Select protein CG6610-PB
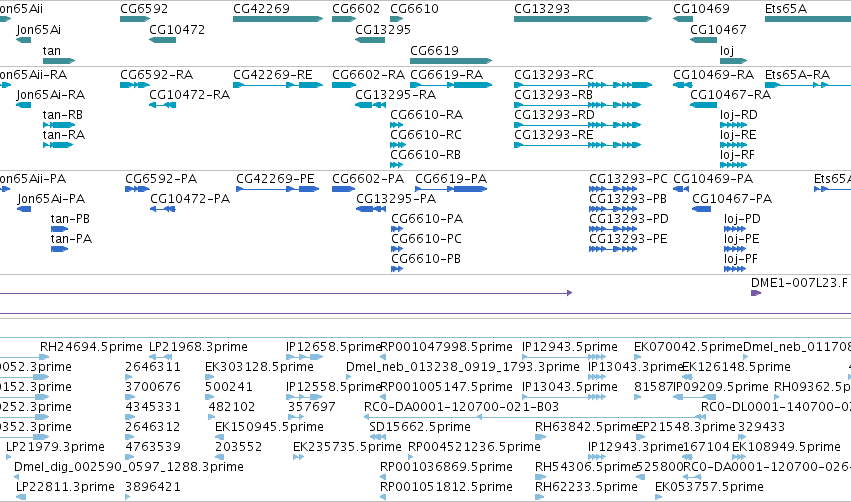This screenshot has height=502, width=851. (x=426, y=259)
